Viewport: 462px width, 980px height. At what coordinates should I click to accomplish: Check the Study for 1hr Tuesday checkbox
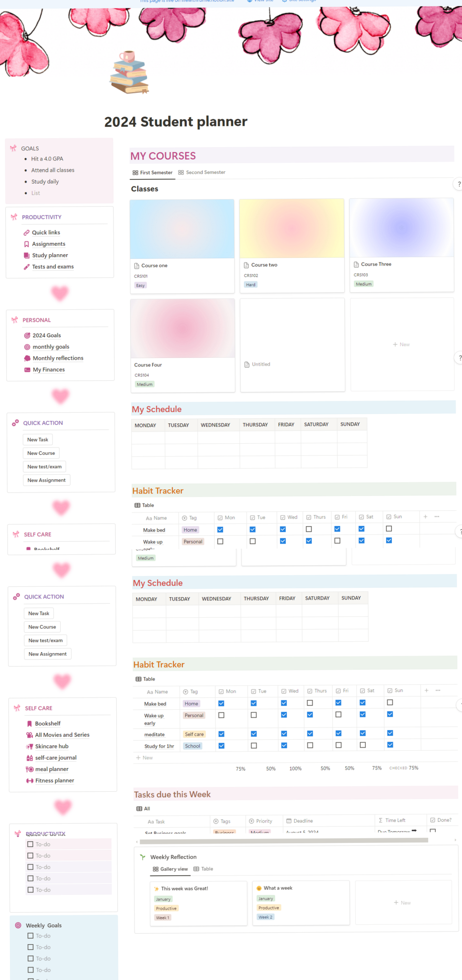click(254, 745)
